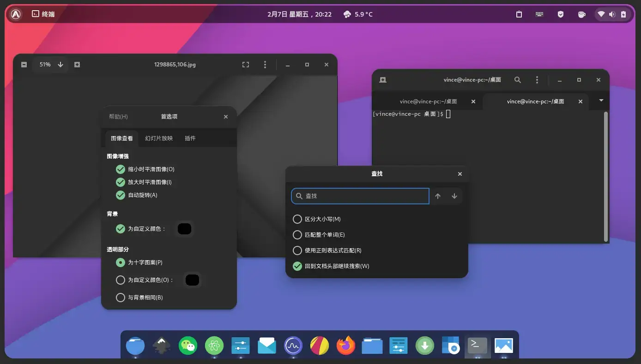Open WeChat from the dock

pos(187,345)
